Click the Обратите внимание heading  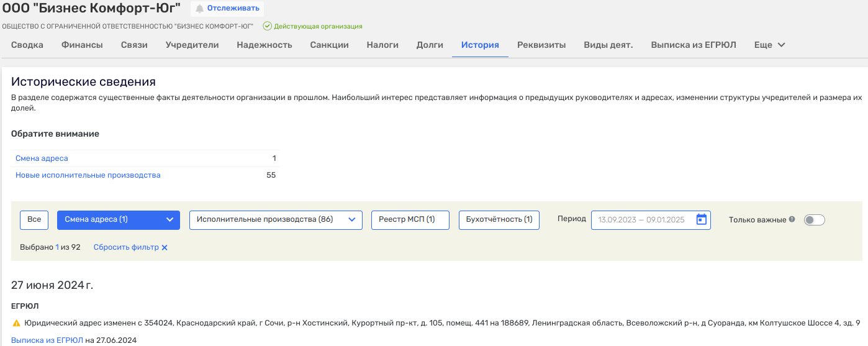pyautogui.click(x=55, y=134)
